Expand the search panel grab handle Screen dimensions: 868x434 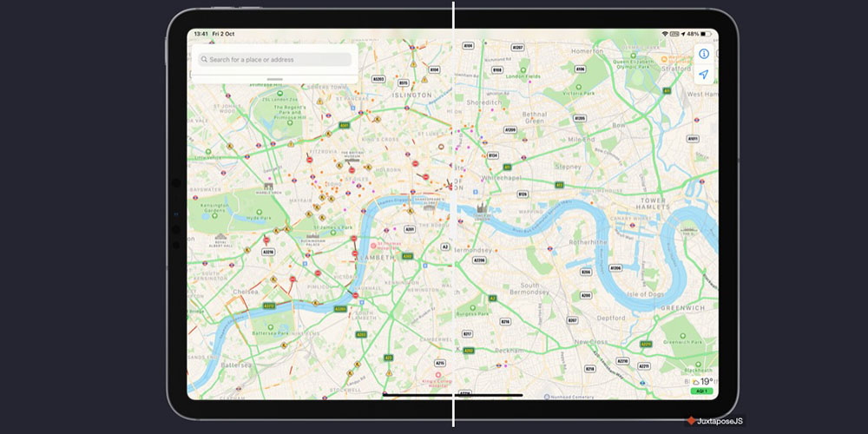coord(274,80)
